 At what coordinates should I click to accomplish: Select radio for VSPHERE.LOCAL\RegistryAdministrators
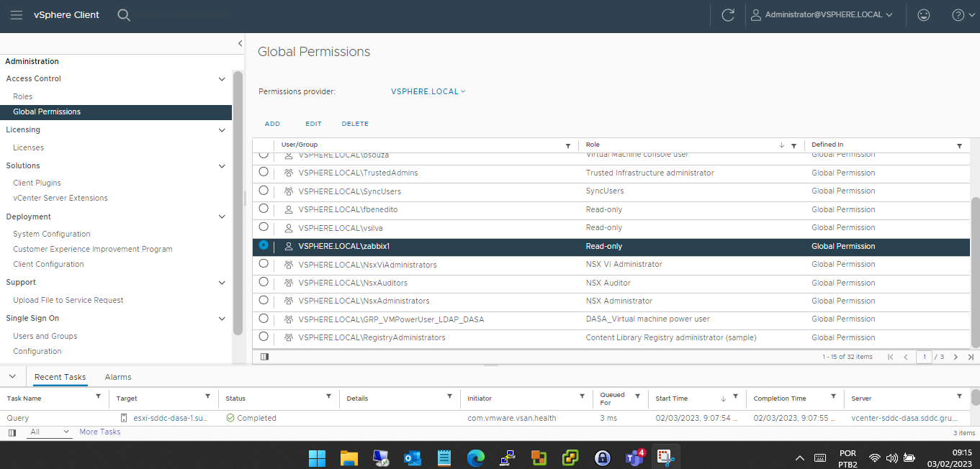click(x=264, y=337)
